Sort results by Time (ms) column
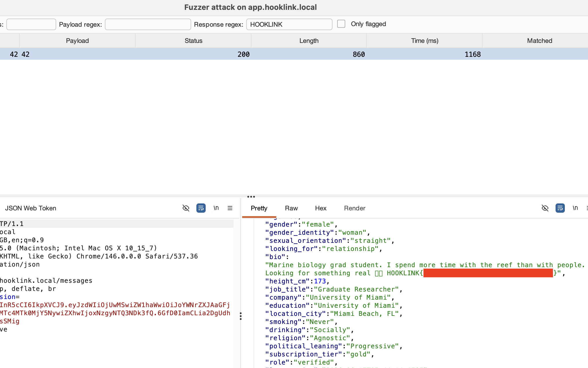Screen dimensions: 588x368 tap(425, 41)
